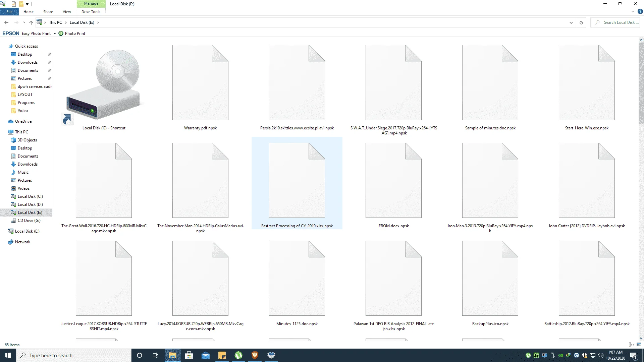Open Windows Start menu
644x362 pixels.
click(x=8, y=355)
